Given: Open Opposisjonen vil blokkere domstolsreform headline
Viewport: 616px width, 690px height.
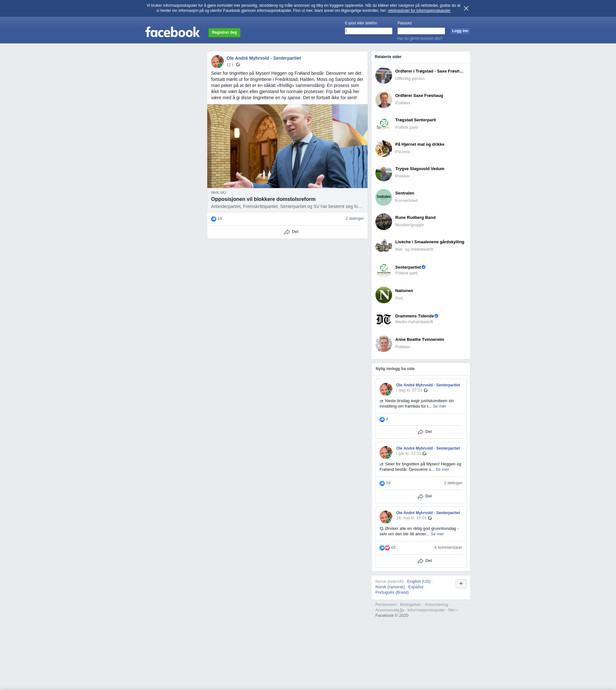Looking at the screenshot, I should tap(263, 199).
